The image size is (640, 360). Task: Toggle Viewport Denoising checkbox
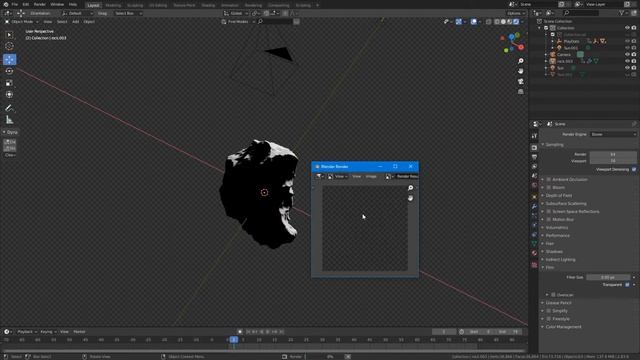pos(634,169)
